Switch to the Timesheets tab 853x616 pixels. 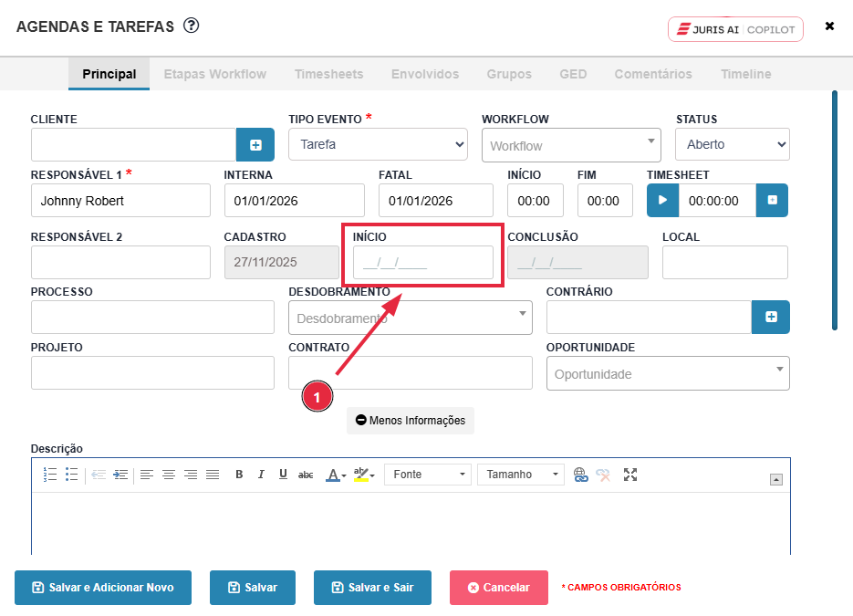pyautogui.click(x=328, y=74)
